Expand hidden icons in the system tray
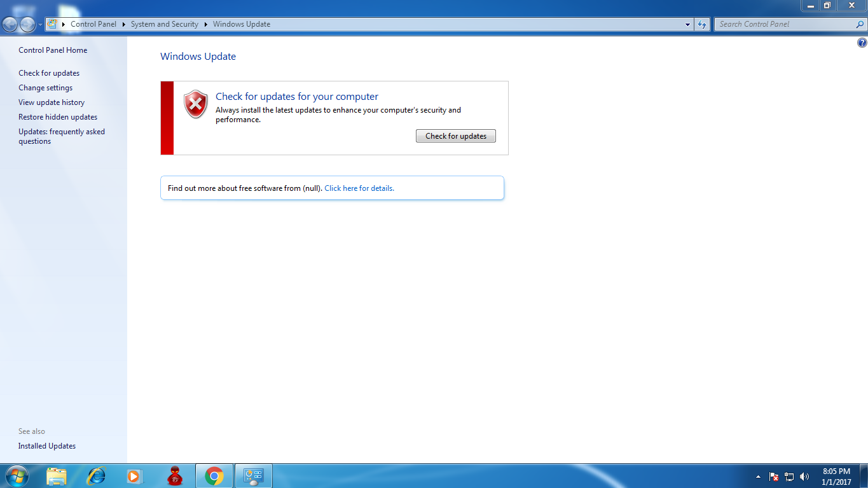 click(758, 476)
